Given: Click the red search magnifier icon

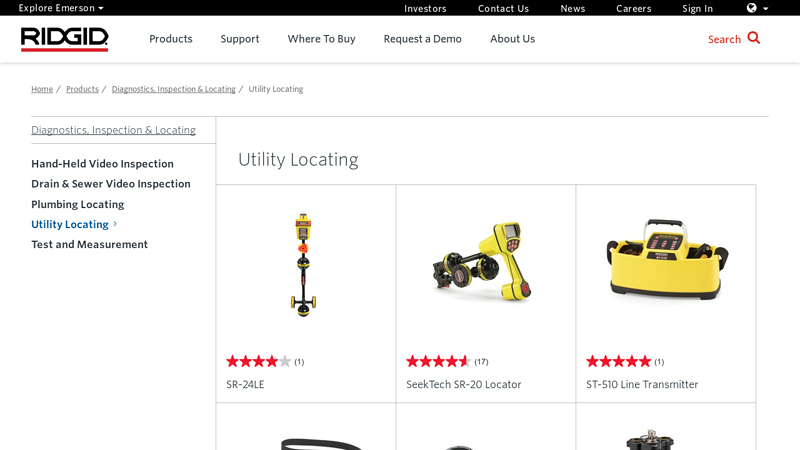Looking at the screenshot, I should pos(754,38).
